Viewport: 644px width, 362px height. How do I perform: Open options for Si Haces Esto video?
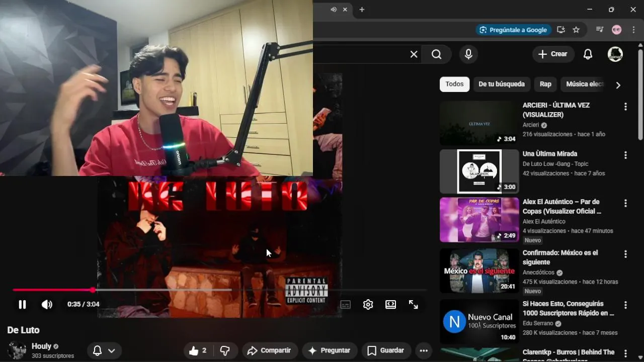[x=625, y=305]
